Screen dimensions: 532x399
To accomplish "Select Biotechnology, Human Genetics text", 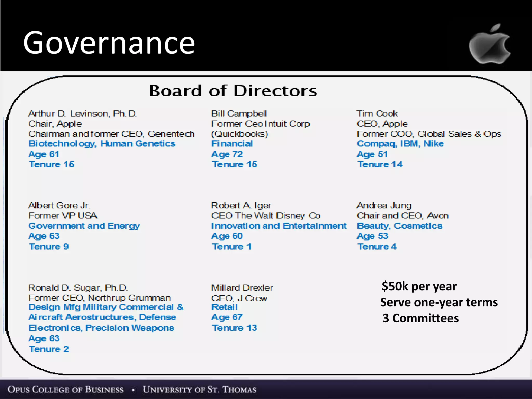I will click(x=102, y=144).
